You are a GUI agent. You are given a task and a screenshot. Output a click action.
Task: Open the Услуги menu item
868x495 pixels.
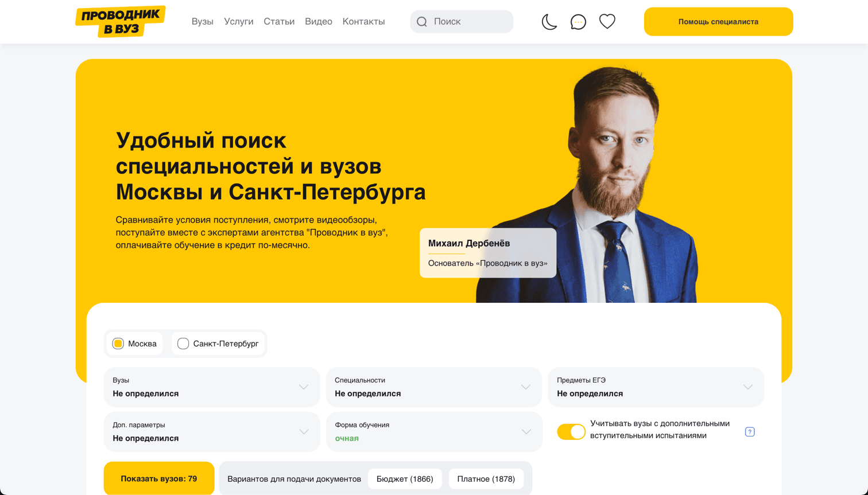[x=239, y=22]
